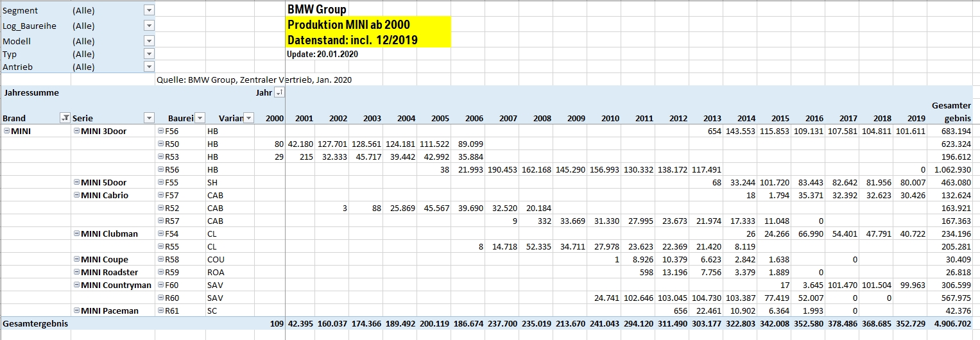Select the 2001 year column header
Screen dimensions: 980x340
coord(304,118)
